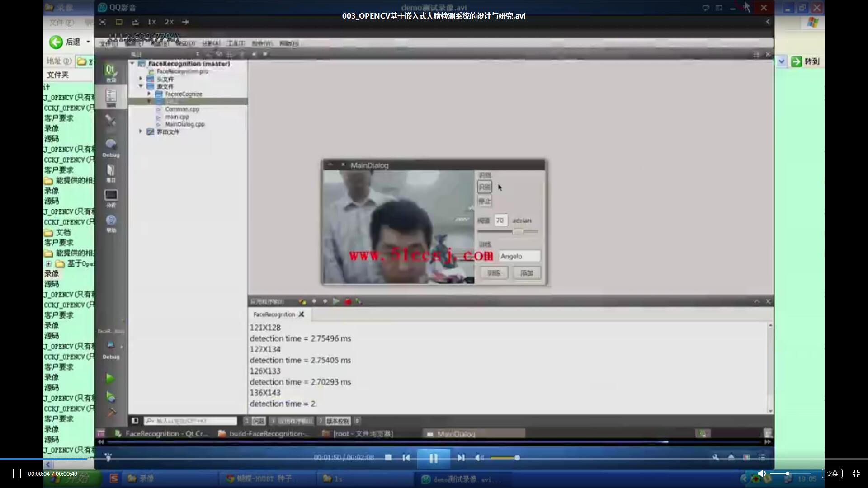Viewport: 868px width, 488px height.
Task: Open QQ影音 settings wrench icon
Action: coord(716,457)
